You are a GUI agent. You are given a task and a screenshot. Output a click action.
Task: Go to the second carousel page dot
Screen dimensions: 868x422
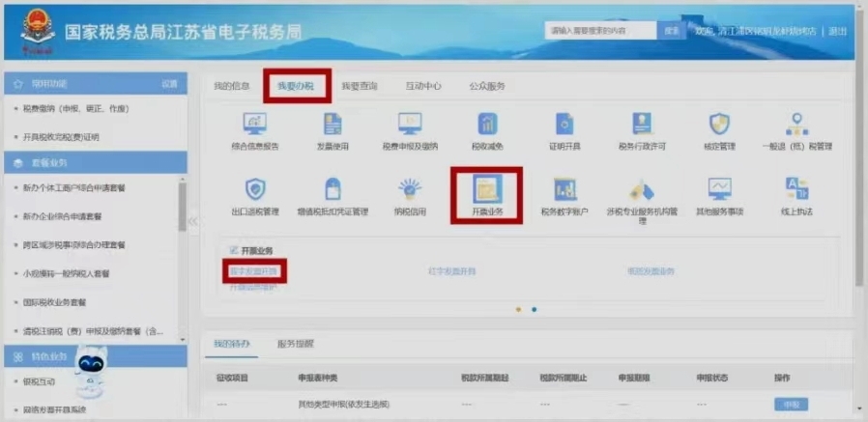coord(534,310)
